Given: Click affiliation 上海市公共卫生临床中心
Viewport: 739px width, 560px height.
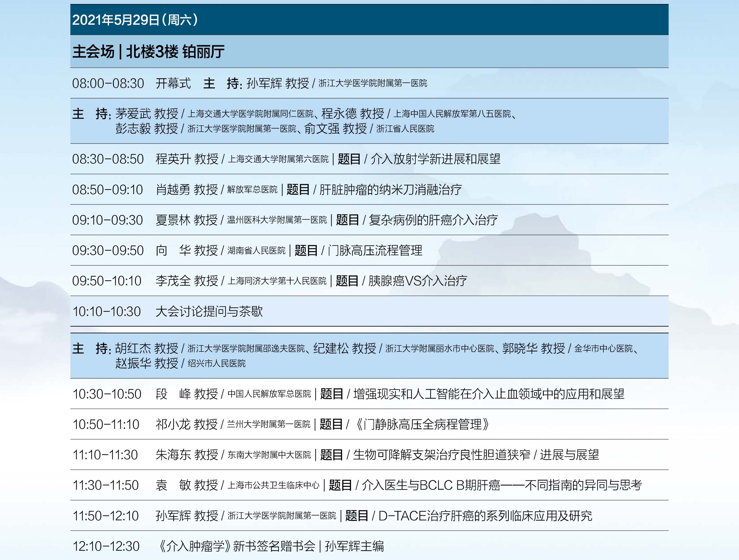Looking at the screenshot, I should pyautogui.click(x=273, y=486).
